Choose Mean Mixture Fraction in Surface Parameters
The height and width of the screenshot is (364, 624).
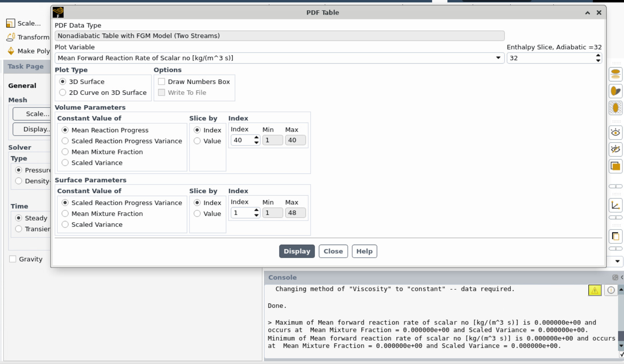tap(65, 214)
